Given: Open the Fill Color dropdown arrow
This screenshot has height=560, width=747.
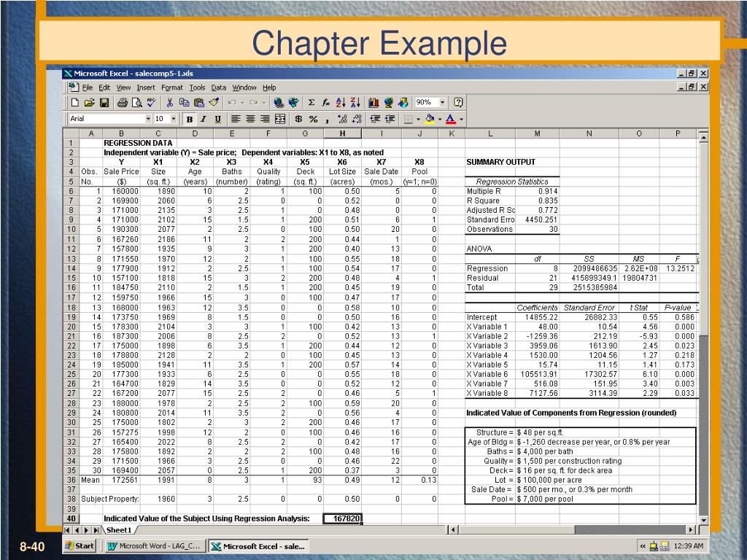Looking at the screenshot, I should (440, 119).
